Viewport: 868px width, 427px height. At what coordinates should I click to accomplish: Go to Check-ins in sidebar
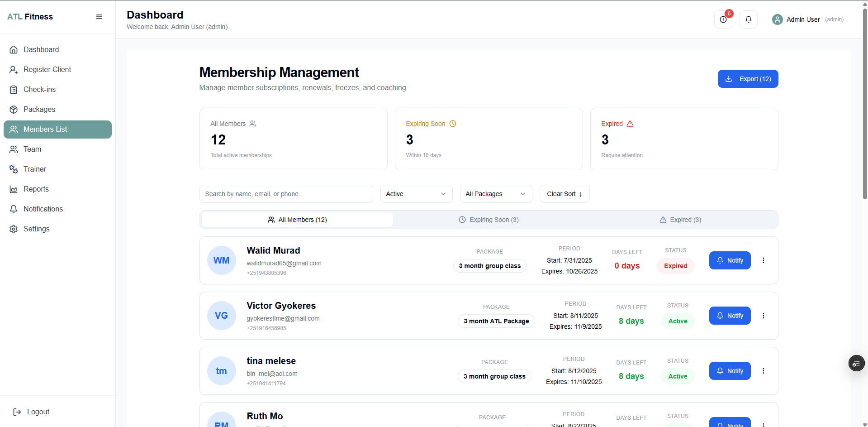57,90
